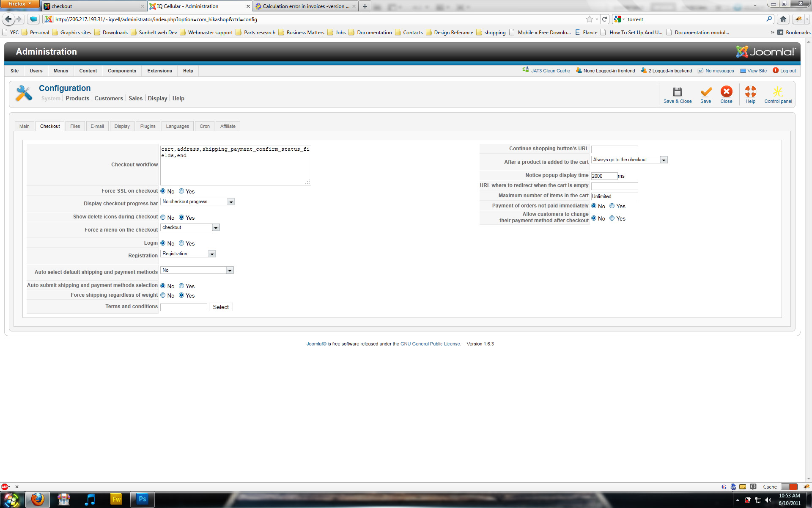The height and width of the screenshot is (508, 812).
Task: Click the Save checkmark icon
Action: [x=705, y=92]
